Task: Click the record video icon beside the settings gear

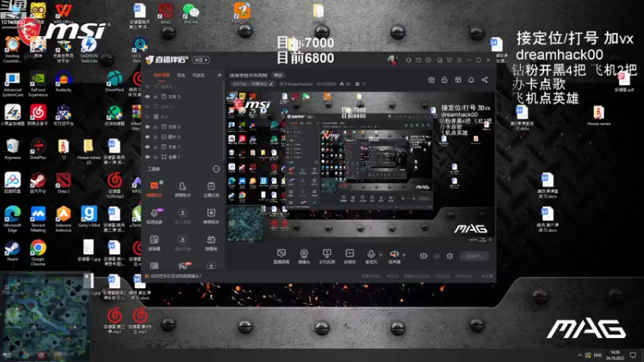Action: [x=423, y=256]
